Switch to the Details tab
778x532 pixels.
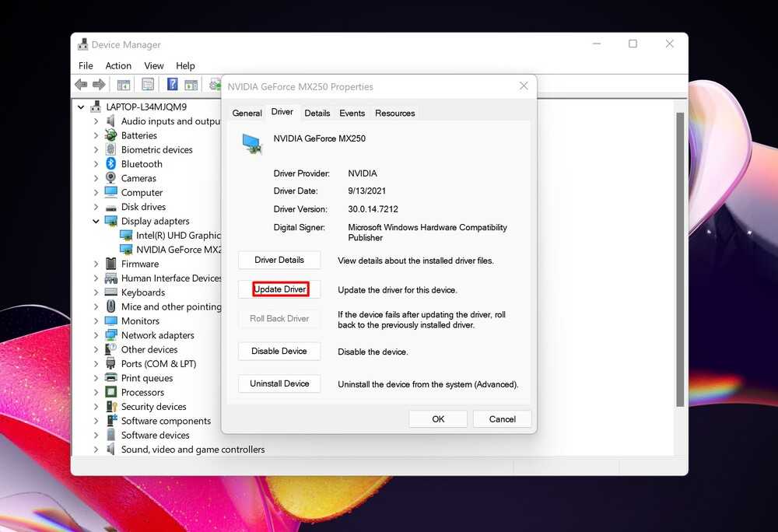317,114
